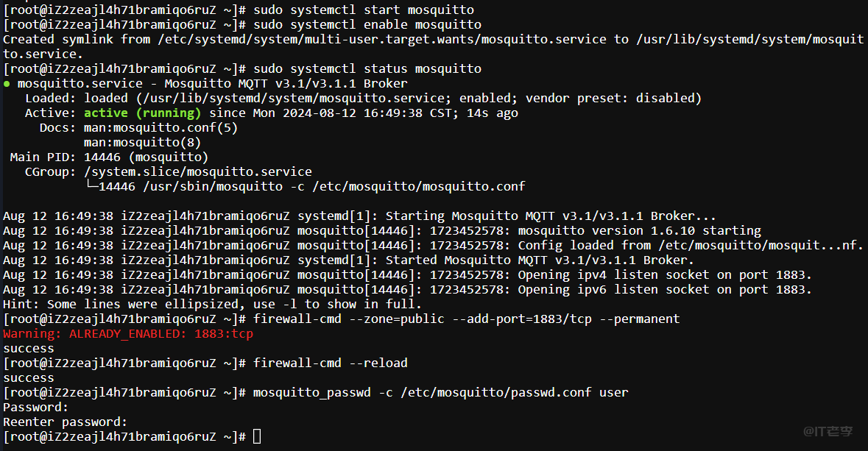Open the man:mosquitto.conf(5) docs reference
This screenshot has width=868, height=451.
160,128
